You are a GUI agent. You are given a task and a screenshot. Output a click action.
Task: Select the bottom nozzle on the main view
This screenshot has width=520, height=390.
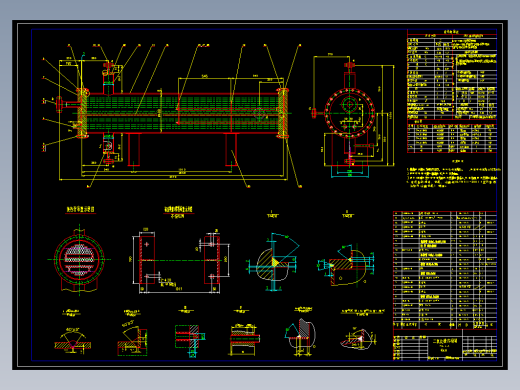coord(108,149)
